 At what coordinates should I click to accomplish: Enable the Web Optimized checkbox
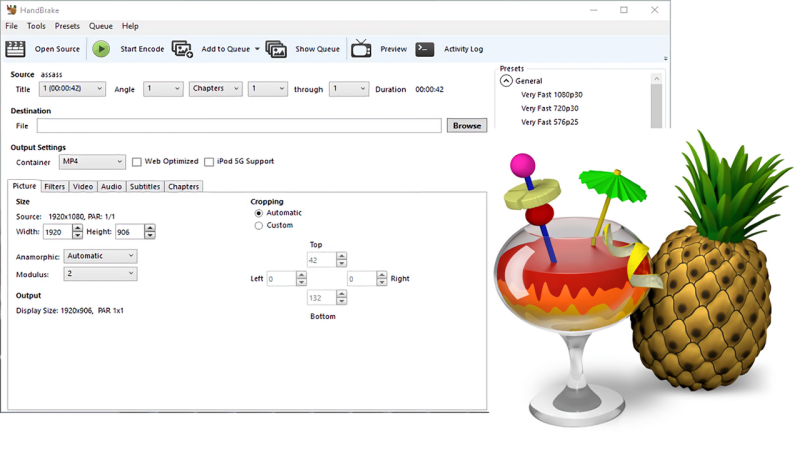(x=137, y=162)
